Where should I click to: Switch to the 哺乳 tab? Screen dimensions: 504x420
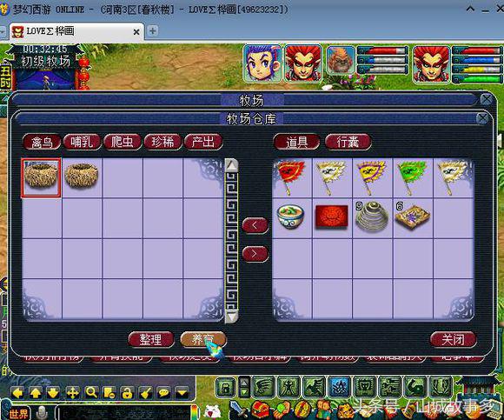coord(82,142)
